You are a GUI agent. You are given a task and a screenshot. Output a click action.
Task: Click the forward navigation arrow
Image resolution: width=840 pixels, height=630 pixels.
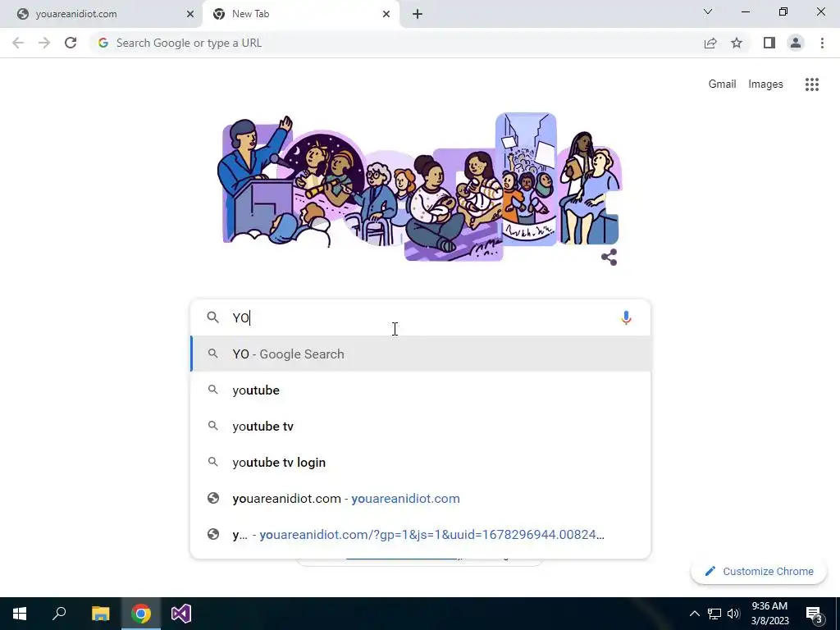click(44, 43)
